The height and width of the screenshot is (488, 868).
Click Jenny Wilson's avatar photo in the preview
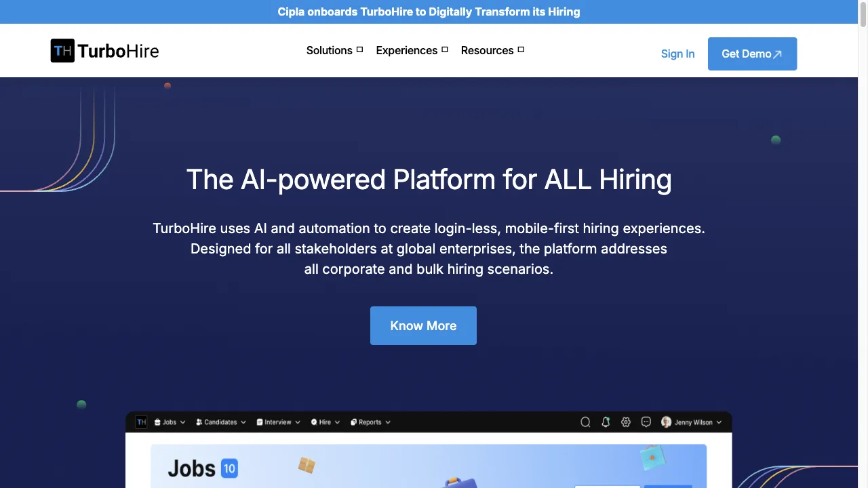666,422
